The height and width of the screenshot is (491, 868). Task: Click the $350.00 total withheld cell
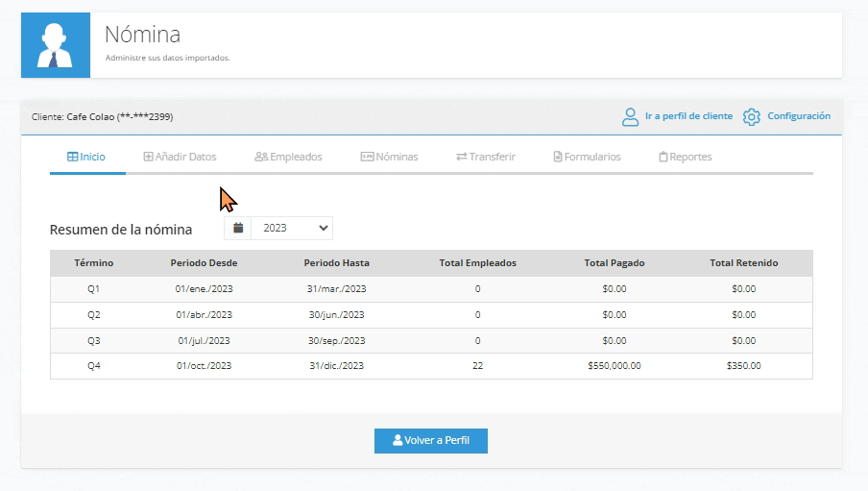pos(744,366)
